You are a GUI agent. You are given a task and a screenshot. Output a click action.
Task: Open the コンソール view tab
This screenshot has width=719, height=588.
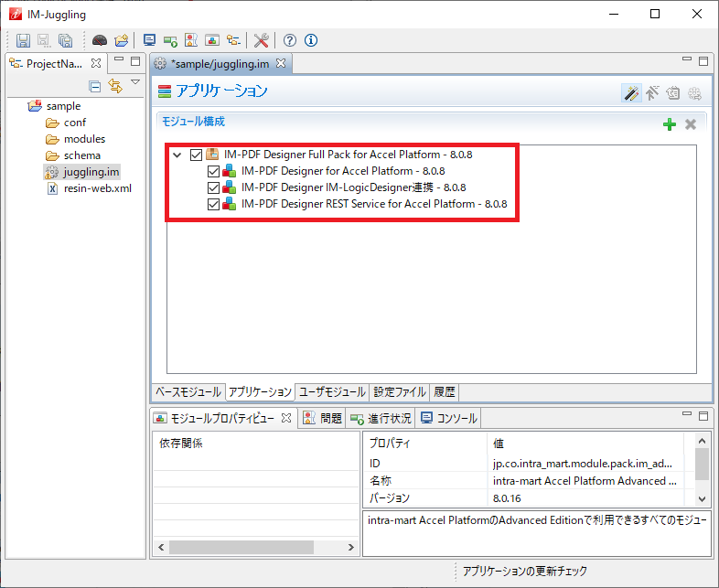[448, 418]
